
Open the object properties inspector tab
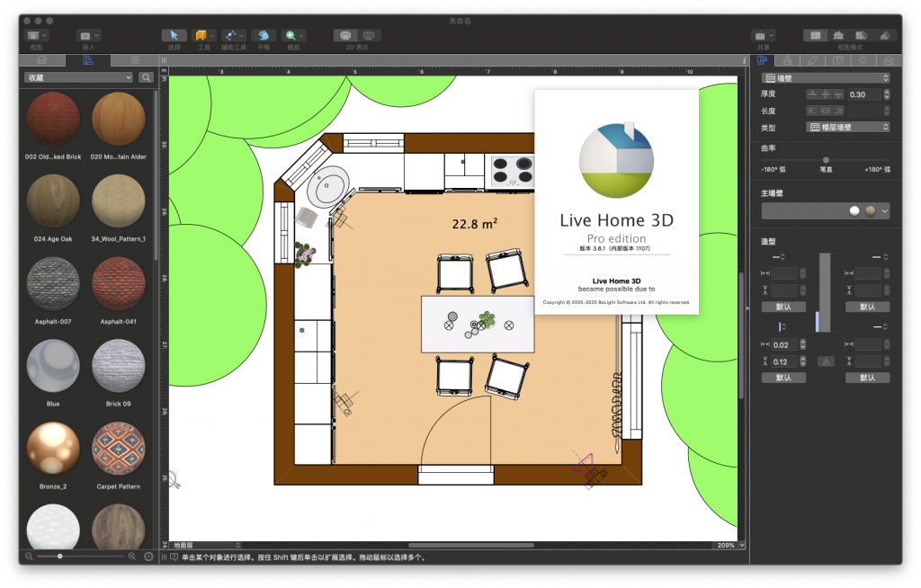pyautogui.click(x=763, y=60)
